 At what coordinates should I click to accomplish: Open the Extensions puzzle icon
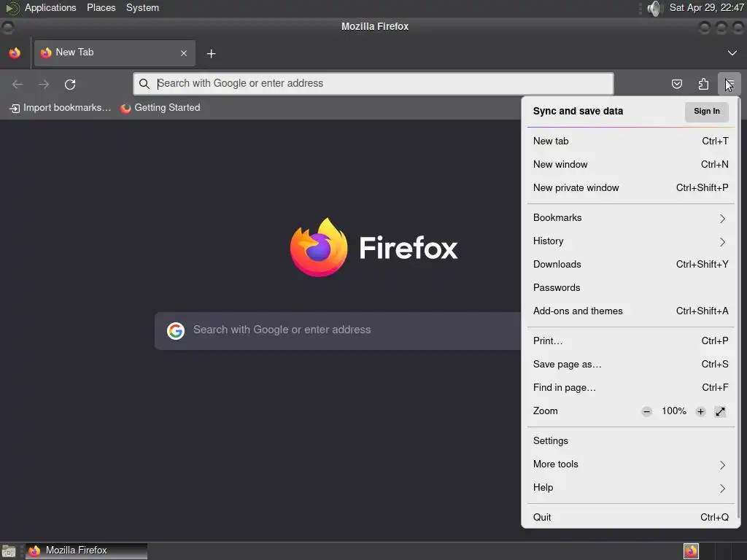(703, 85)
